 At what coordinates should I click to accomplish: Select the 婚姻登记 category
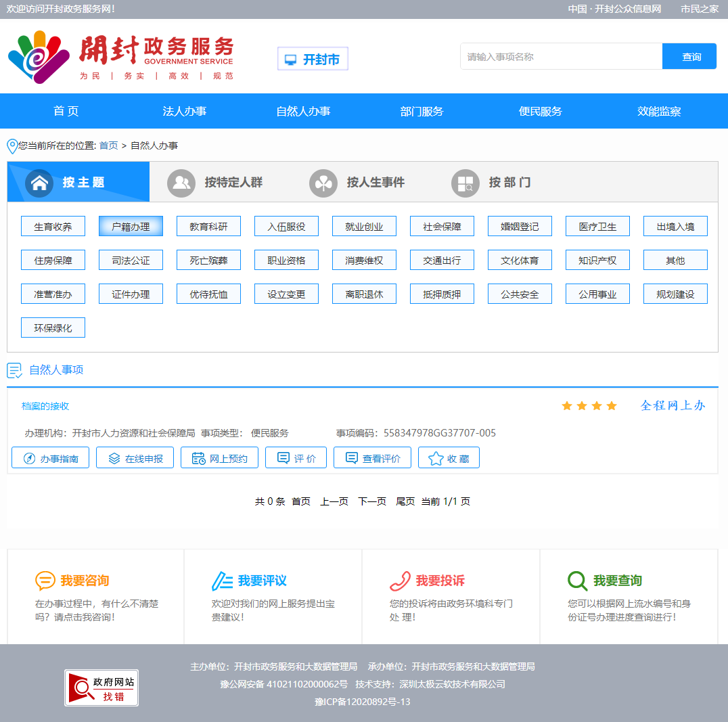pos(520,226)
